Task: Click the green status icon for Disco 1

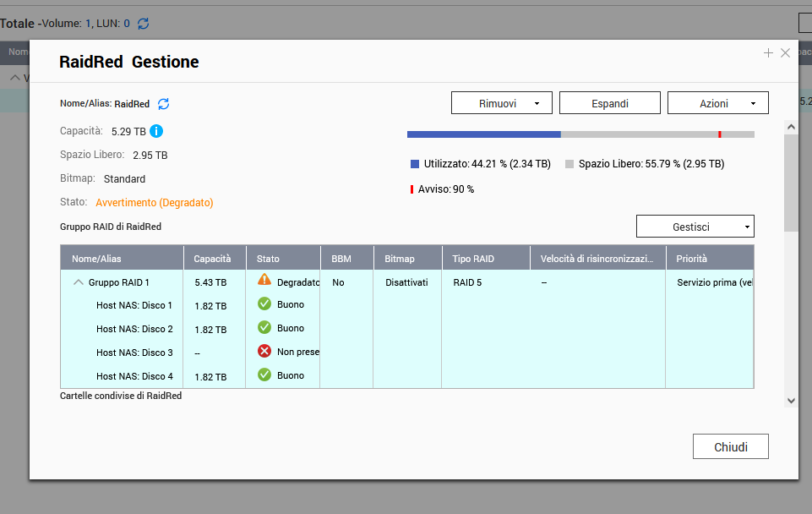Action: (x=264, y=303)
